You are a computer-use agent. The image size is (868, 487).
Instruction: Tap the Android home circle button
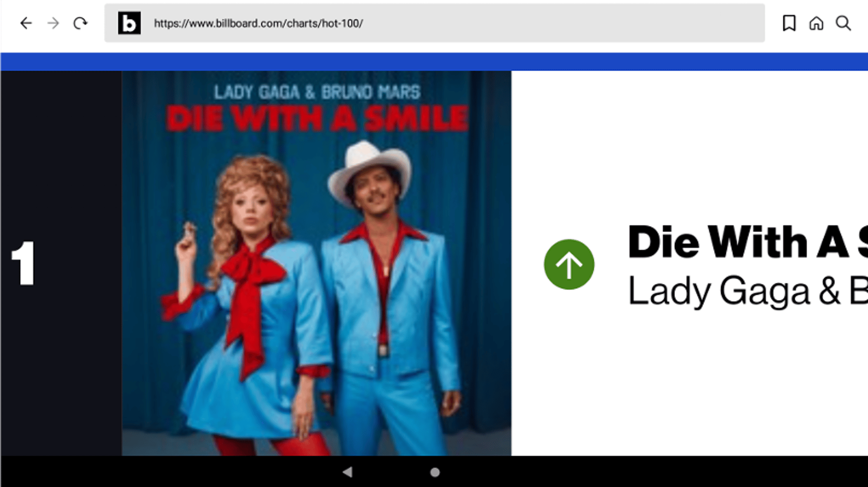click(x=435, y=472)
